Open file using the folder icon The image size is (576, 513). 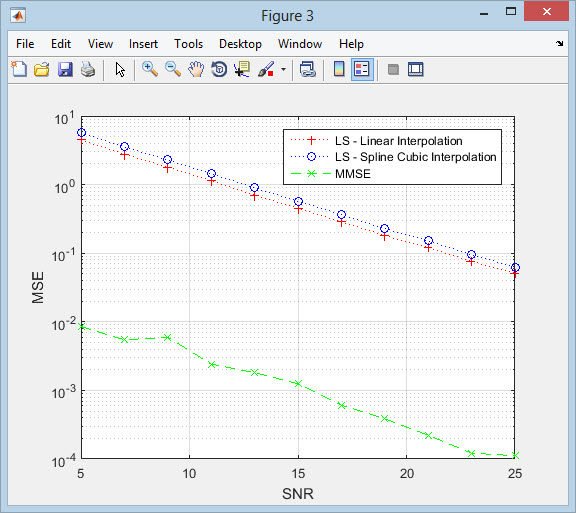(x=42, y=69)
